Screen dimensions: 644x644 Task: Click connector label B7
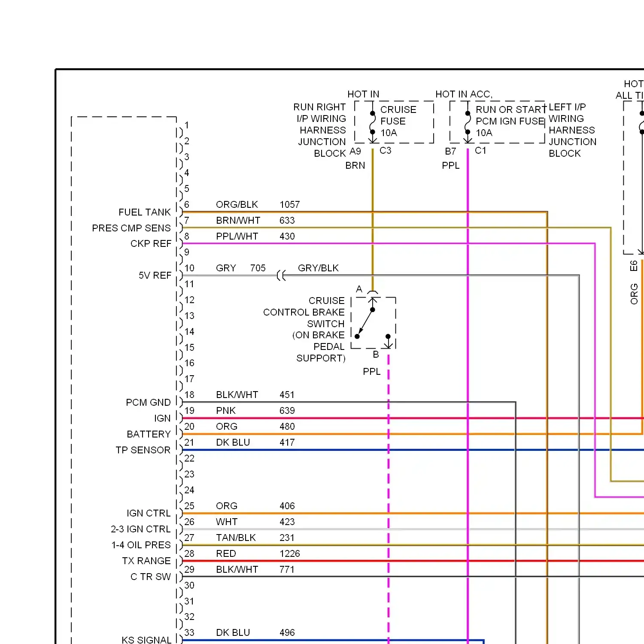pyautogui.click(x=450, y=151)
